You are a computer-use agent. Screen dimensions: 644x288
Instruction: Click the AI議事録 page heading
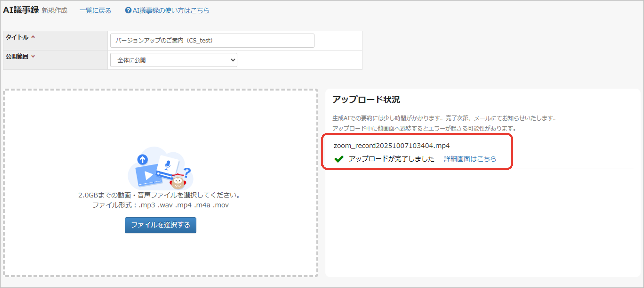(21, 10)
